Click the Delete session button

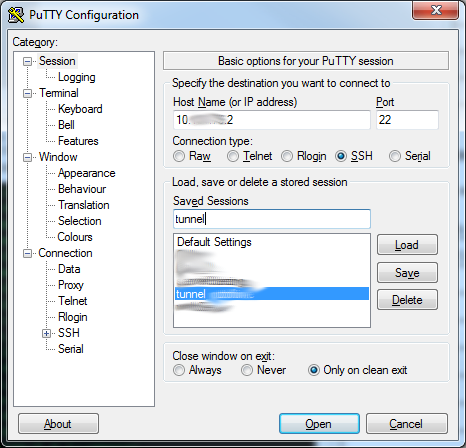point(407,300)
